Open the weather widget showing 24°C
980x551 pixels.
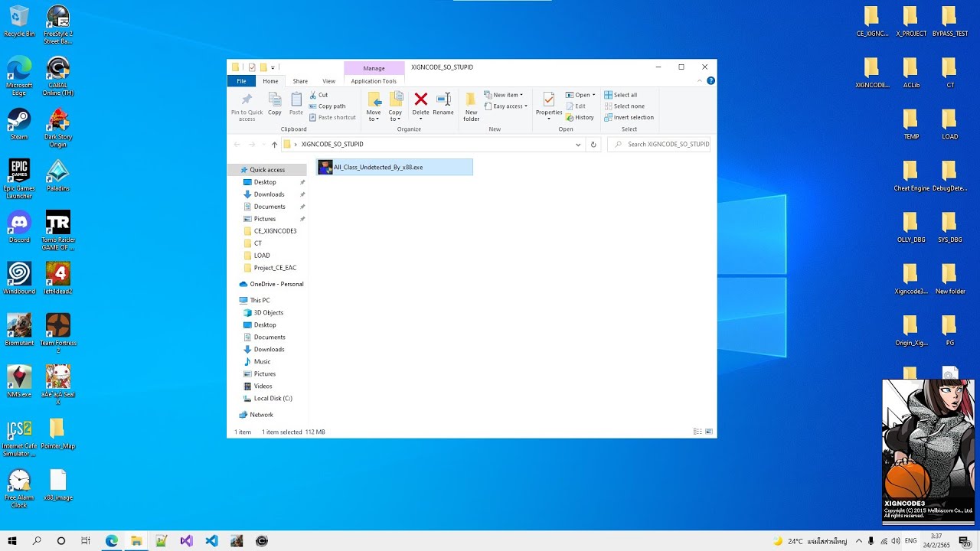coord(810,541)
